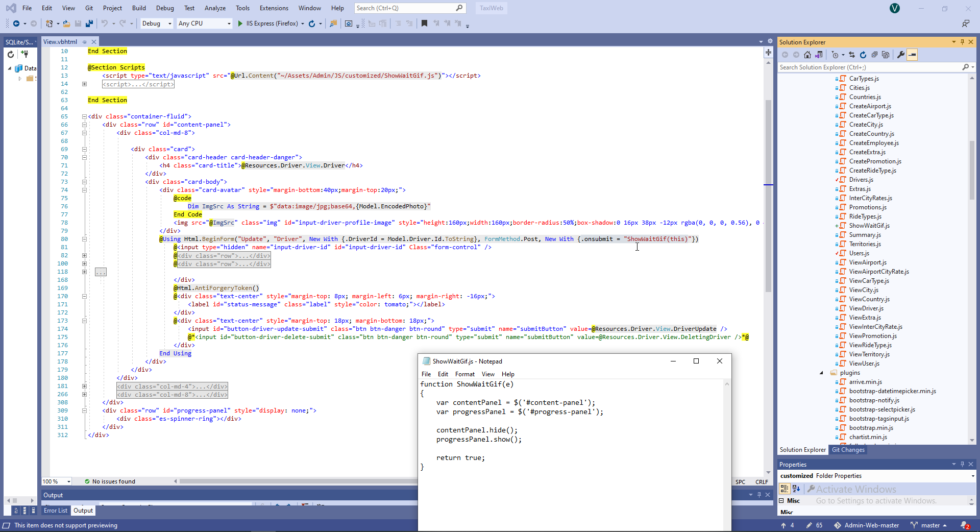980x532 pixels.
Task: Toggle auto-hide pin on Solution Explorer panel
Action: click(962, 42)
